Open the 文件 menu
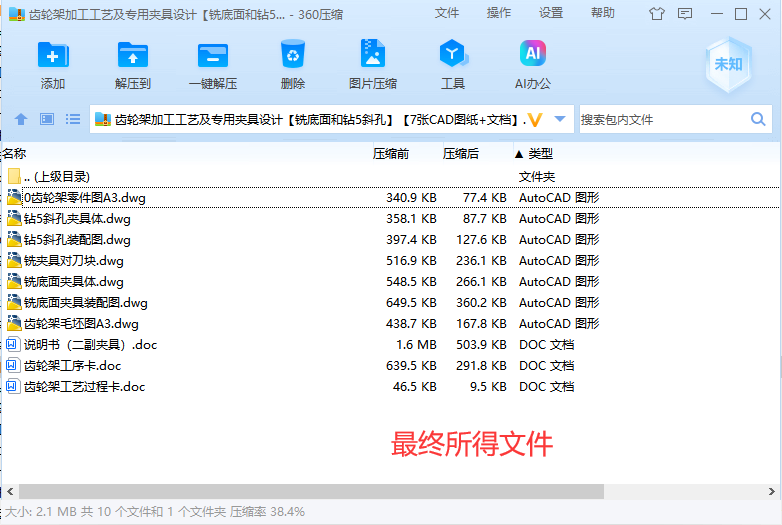782x525 pixels. [x=446, y=13]
